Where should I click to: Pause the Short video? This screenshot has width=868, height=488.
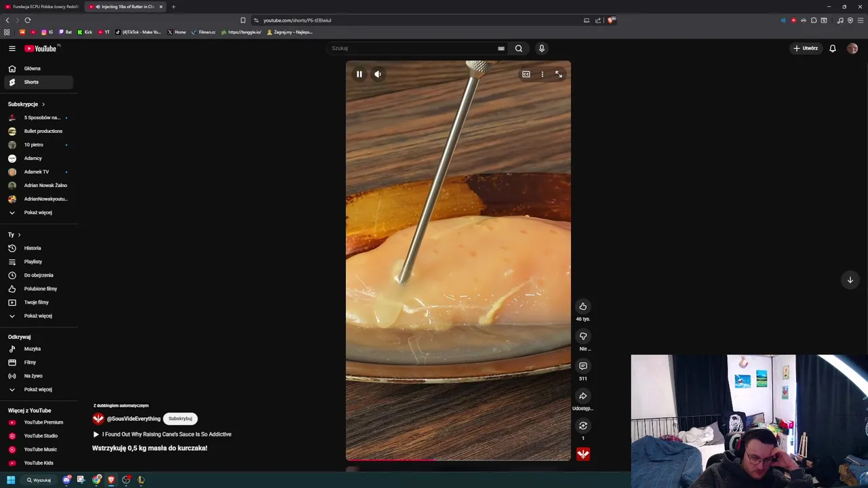359,74
